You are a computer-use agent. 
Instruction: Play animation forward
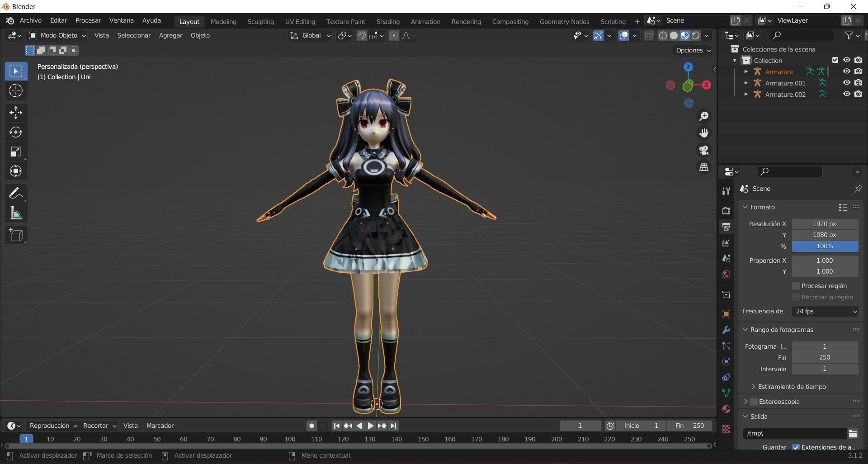click(x=370, y=426)
